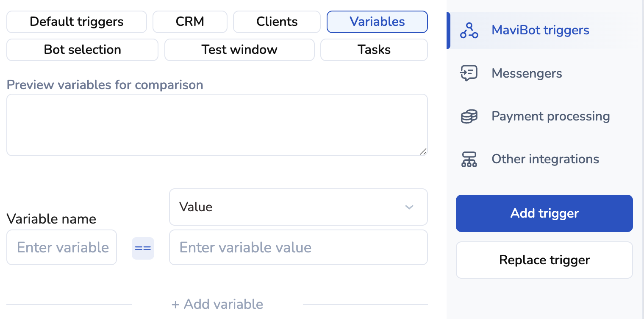
Task: Click the preview variables text area
Action: tap(217, 125)
